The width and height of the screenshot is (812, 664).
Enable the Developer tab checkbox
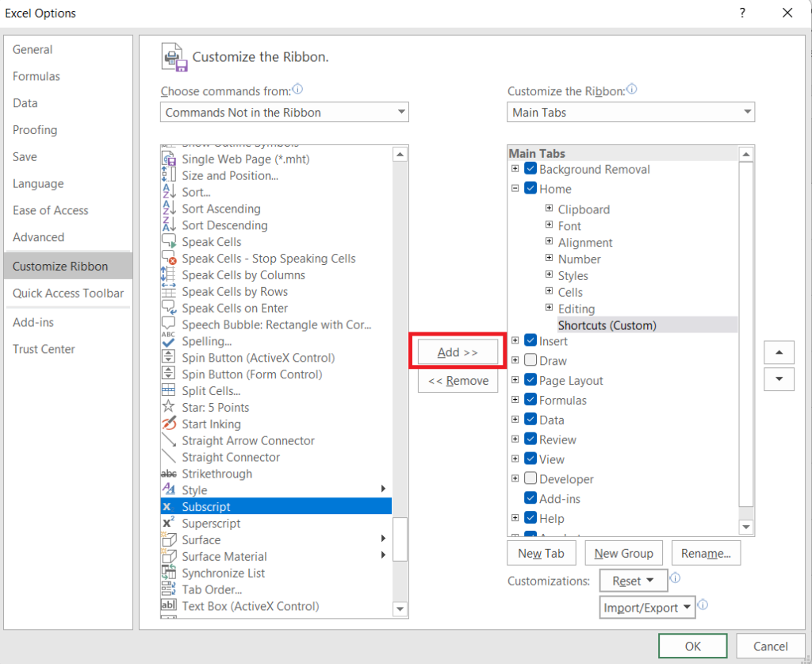pos(530,478)
